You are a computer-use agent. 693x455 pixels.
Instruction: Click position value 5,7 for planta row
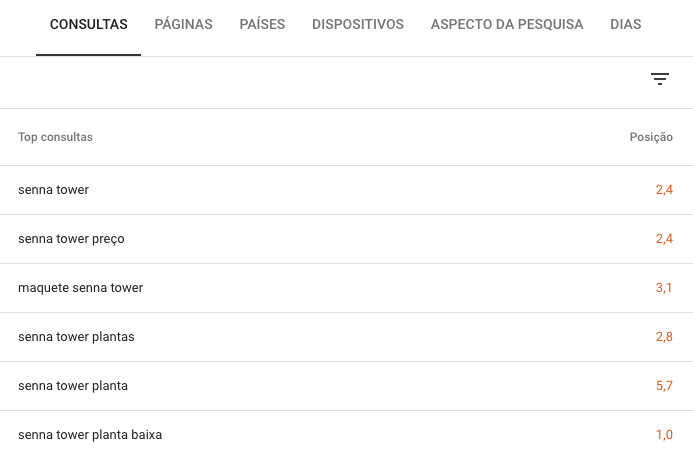[x=664, y=386]
